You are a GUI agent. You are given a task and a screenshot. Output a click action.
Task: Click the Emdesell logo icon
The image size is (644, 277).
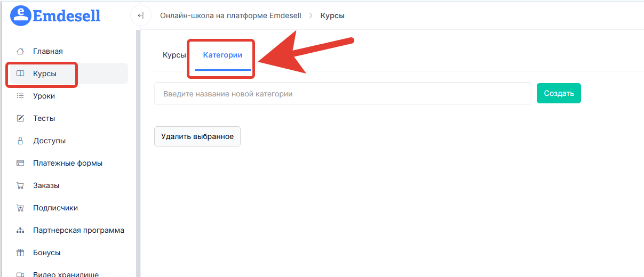[21, 15]
